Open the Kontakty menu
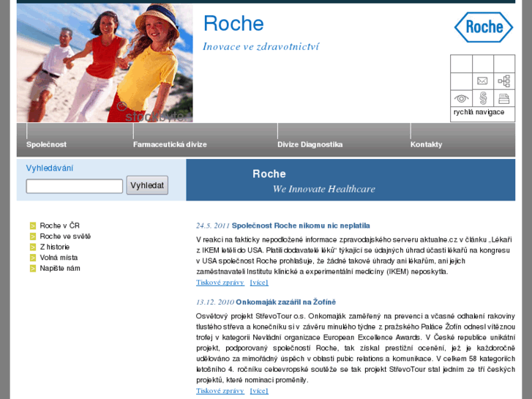Viewport: 532px width, 399px height. click(x=426, y=144)
